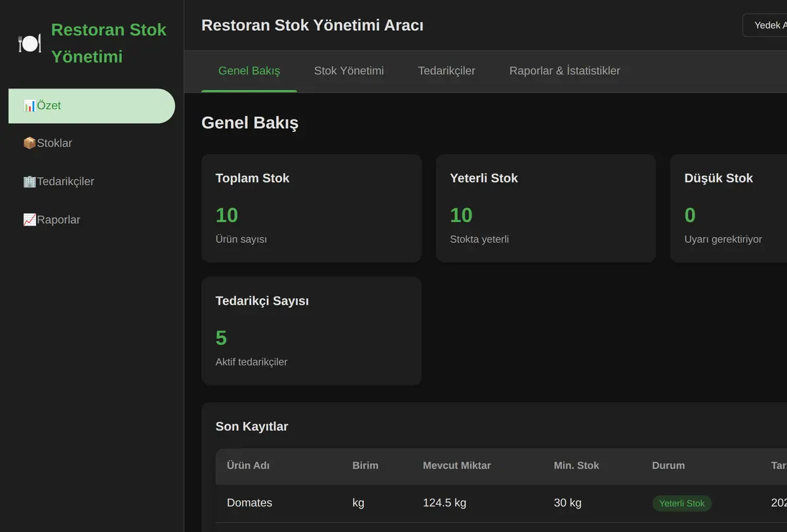
Task: Click the 124.5 kg quantity cell
Action: pos(445,503)
